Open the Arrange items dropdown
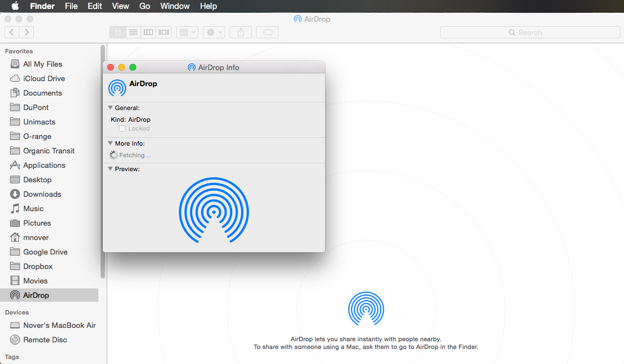Viewport: 624px width, 364px height. click(187, 32)
